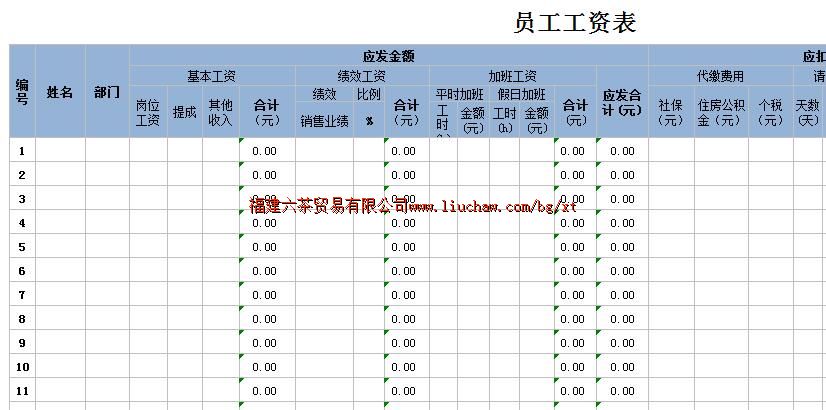
Task: Select the 应发金额 merged header
Action: pos(388,56)
